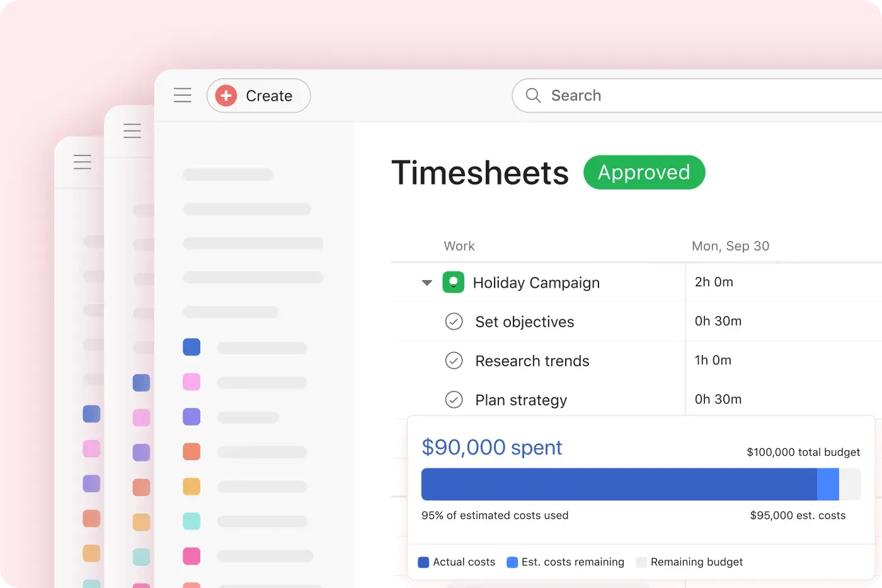Click the Actual costs legend swatch
The image size is (882, 588).
(x=423, y=562)
